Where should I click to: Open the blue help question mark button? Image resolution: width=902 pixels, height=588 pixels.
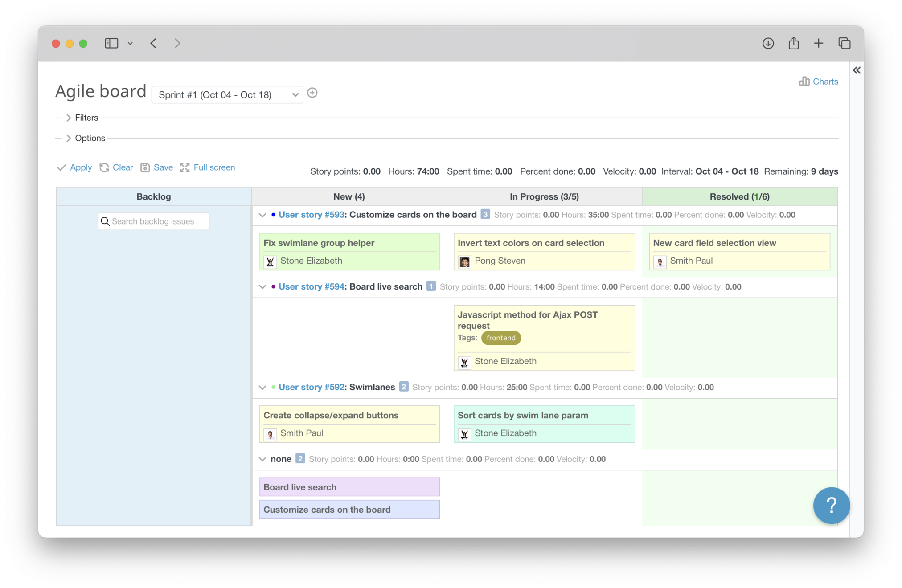point(831,505)
